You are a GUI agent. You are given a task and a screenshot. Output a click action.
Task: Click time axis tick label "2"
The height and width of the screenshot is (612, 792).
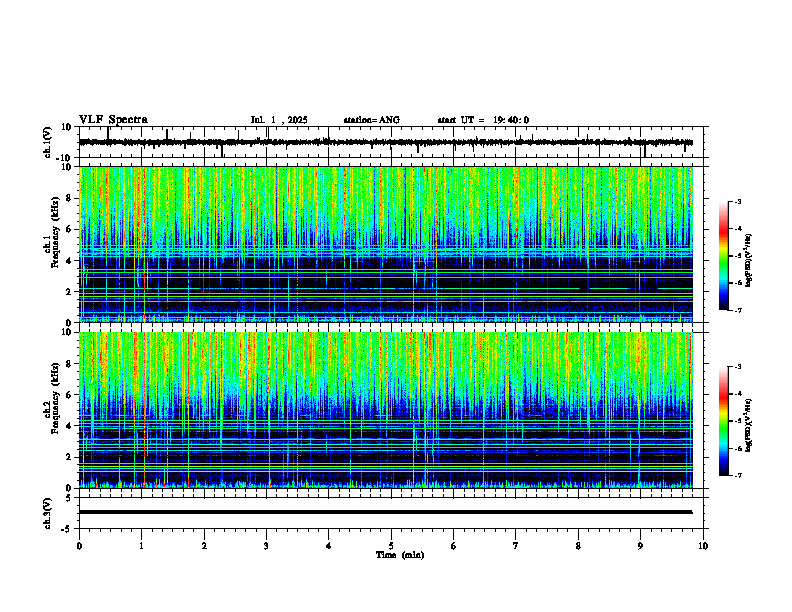[x=204, y=546]
